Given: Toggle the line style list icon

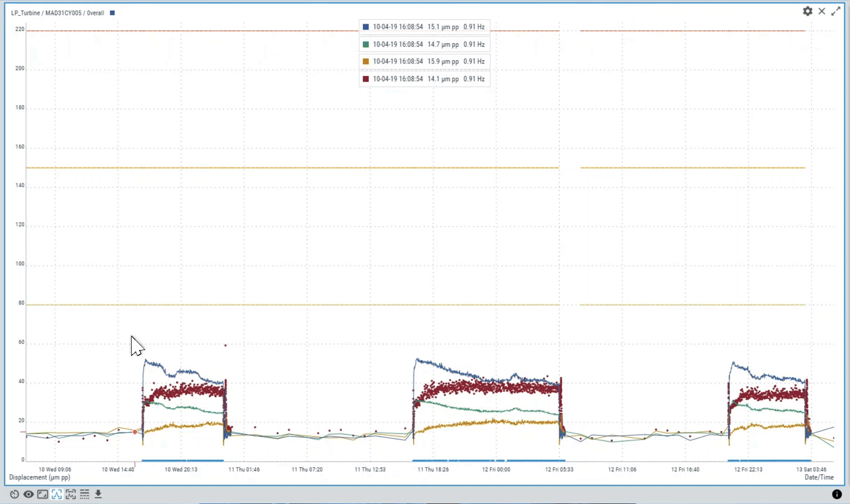Looking at the screenshot, I should 85,494.
